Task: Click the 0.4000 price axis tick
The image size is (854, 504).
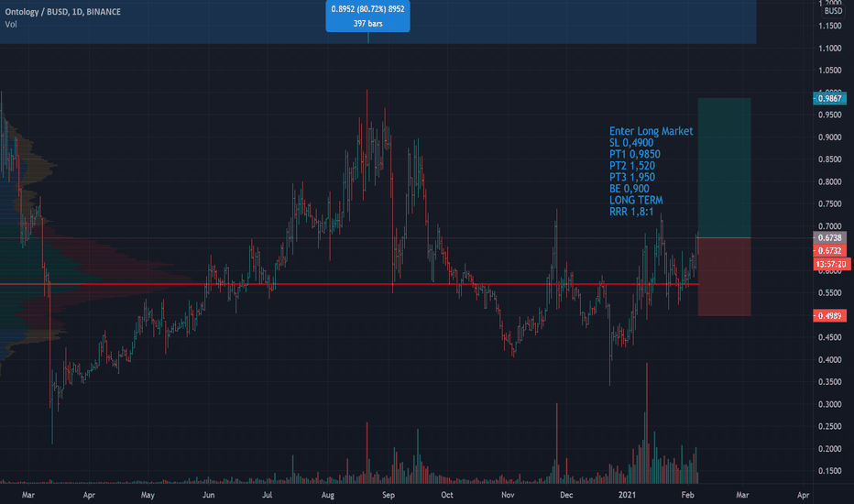Action: (x=829, y=359)
